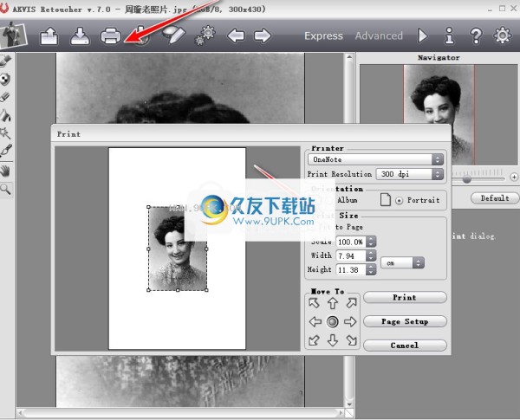This screenshot has height=420, width=520.
Task: Click the Width 7.94 input field
Action: (x=351, y=255)
